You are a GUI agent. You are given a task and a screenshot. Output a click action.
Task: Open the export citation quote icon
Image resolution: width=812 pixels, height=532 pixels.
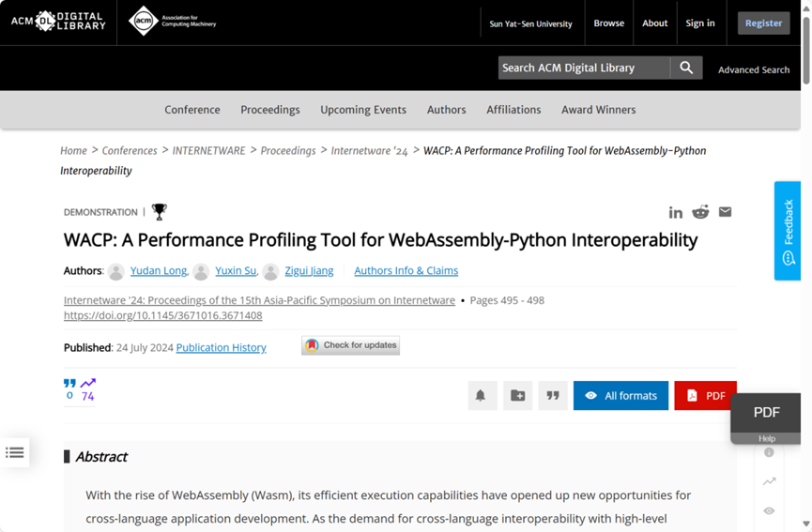tap(553, 396)
